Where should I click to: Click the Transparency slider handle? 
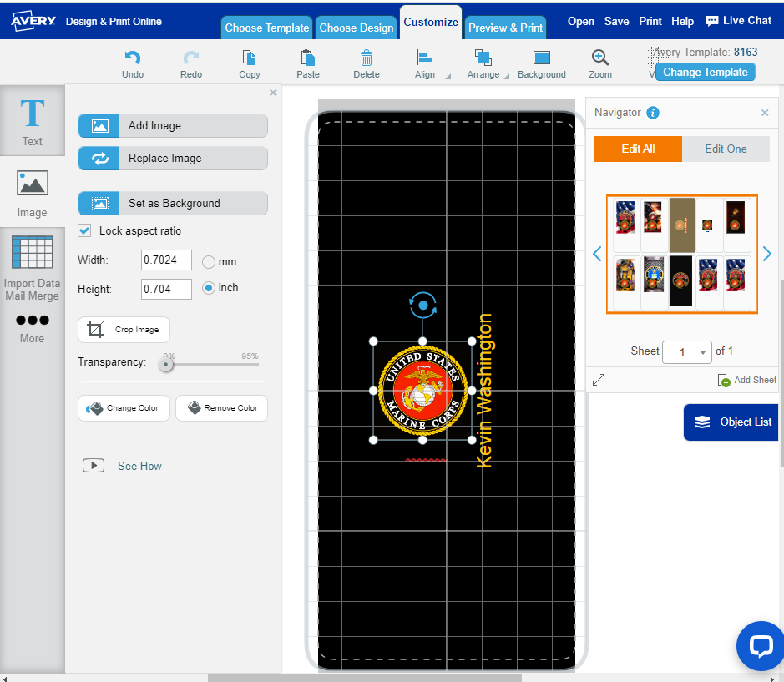(167, 364)
